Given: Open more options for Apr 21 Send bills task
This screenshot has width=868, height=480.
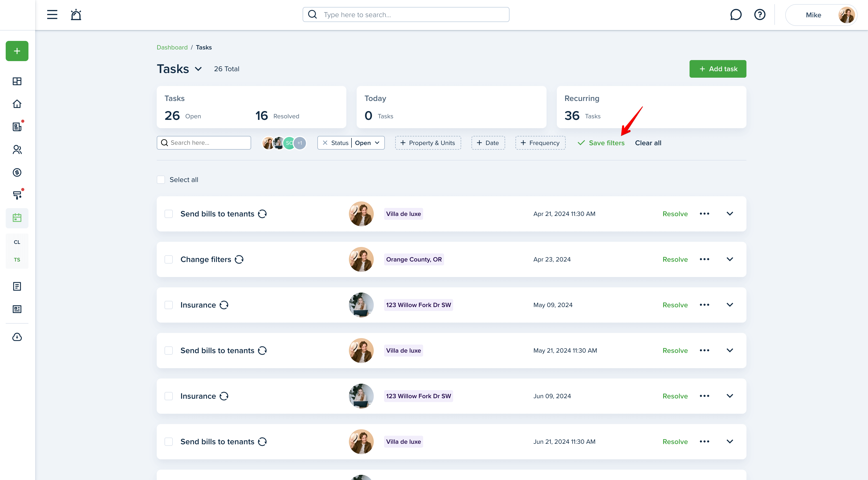Looking at the screenshot, I should pos(704,214).
